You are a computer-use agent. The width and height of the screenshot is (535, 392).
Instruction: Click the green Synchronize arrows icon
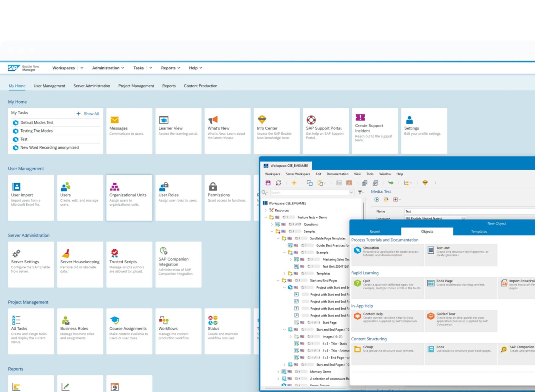coord(278,183)
